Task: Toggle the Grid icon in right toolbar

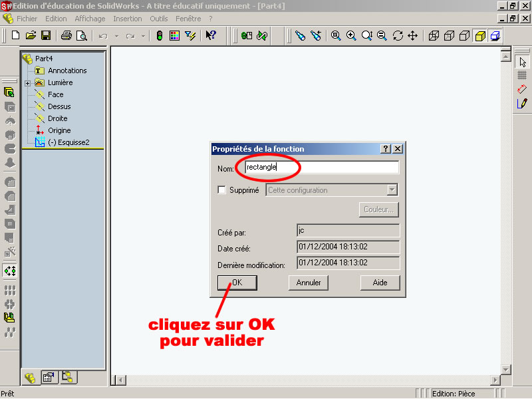Action: [x=522, y=75]
